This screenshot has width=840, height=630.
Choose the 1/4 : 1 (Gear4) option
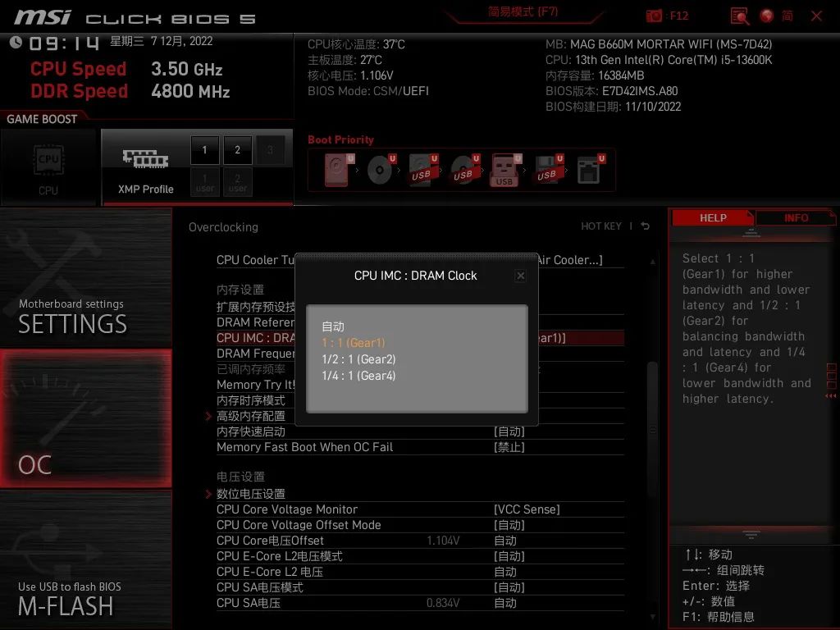(358, 376)
